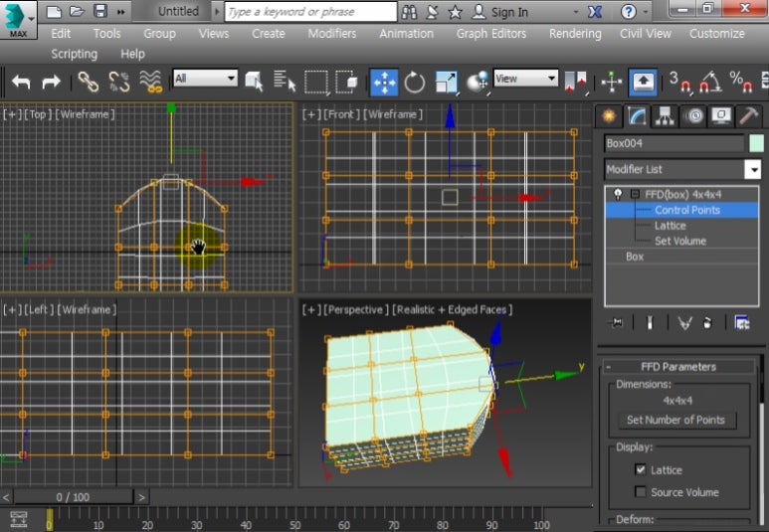Select the Box entry in modifier stack

pyautogui.click(x=635, y=257)
